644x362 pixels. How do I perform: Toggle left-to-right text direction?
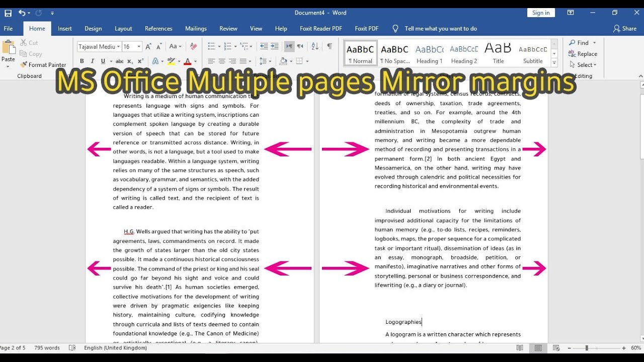[x=289, y=46]
